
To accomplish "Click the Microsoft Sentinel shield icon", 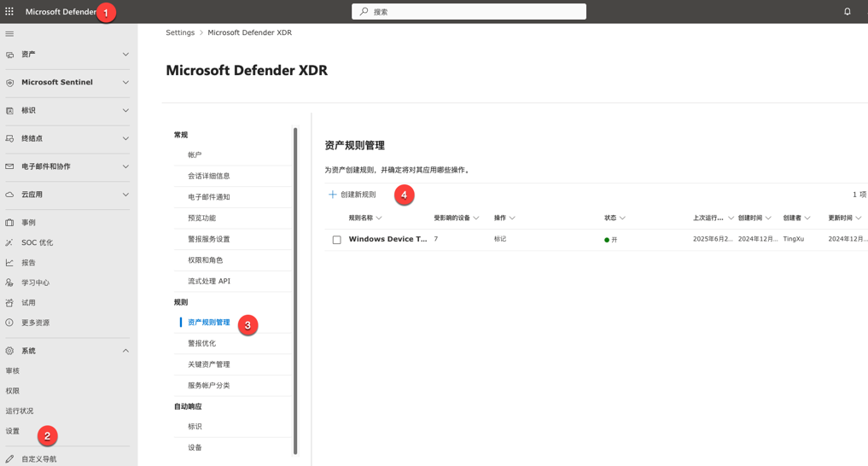I will [x=9, y=83].
